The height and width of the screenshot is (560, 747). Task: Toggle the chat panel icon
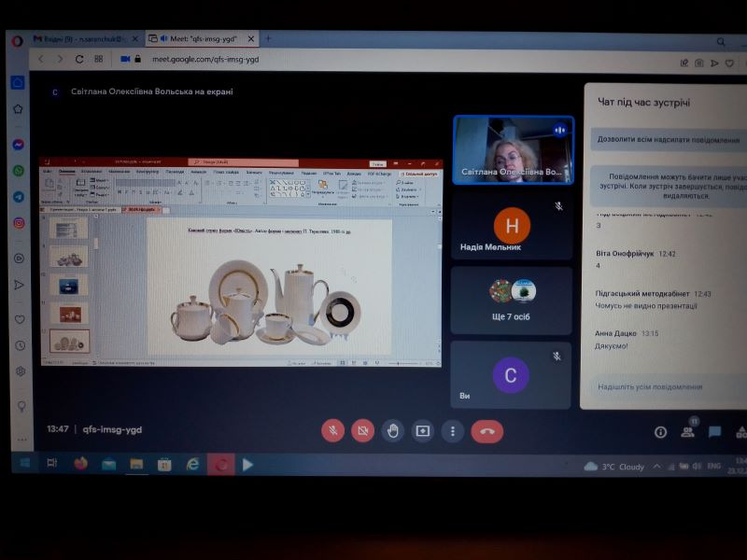point(714,432)
